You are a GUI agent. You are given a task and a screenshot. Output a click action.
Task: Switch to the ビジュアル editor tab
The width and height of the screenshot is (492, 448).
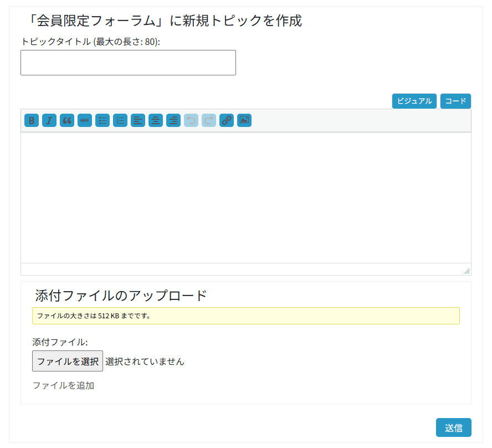pyautogui.click(x=414, y=101)
